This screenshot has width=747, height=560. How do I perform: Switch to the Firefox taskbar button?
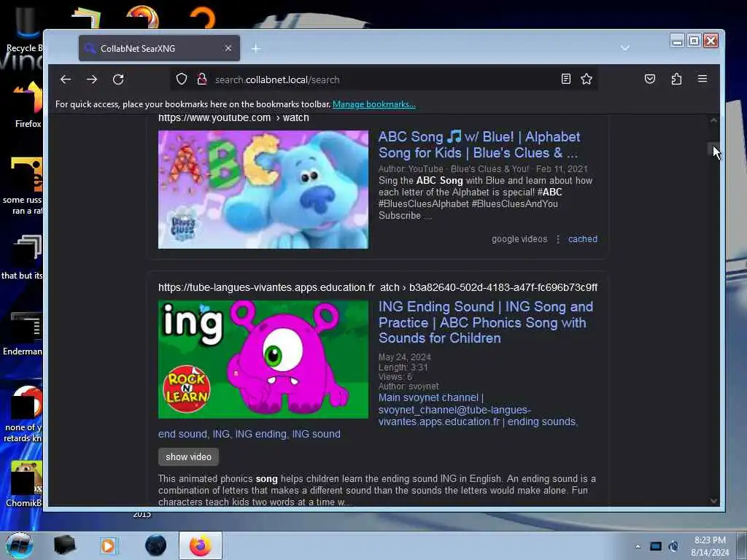point(201,545)
